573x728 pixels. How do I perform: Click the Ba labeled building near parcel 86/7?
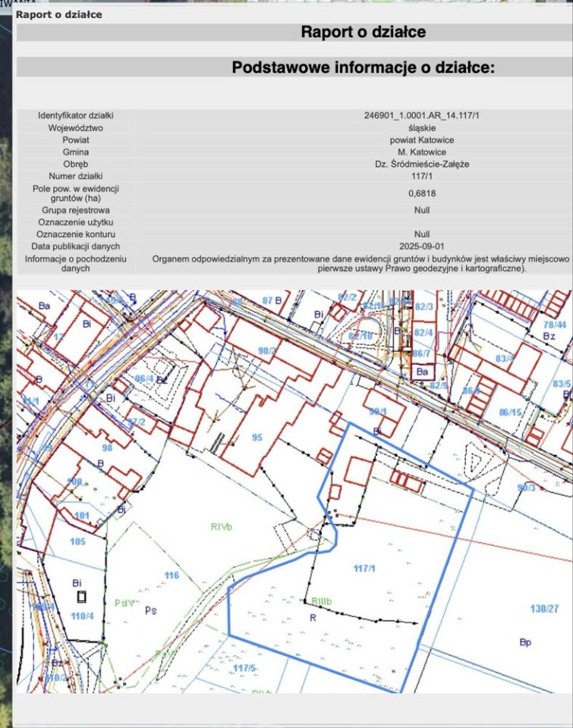[x=423, y=372]
